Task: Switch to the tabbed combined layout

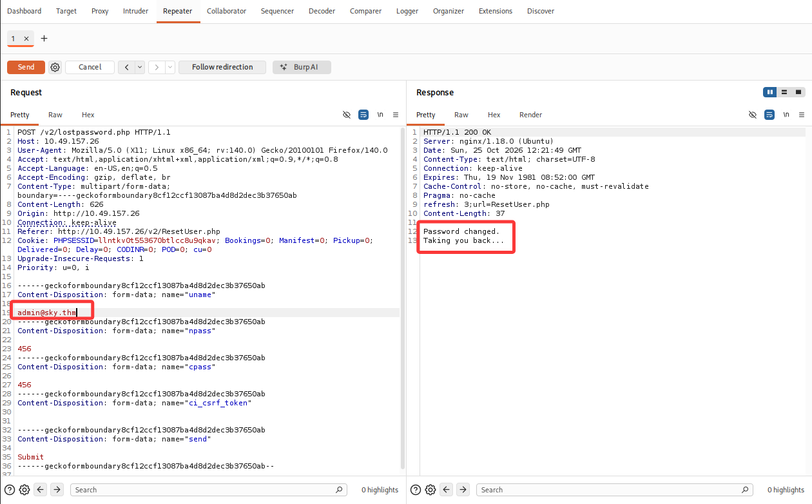Action: coord(799,92)
